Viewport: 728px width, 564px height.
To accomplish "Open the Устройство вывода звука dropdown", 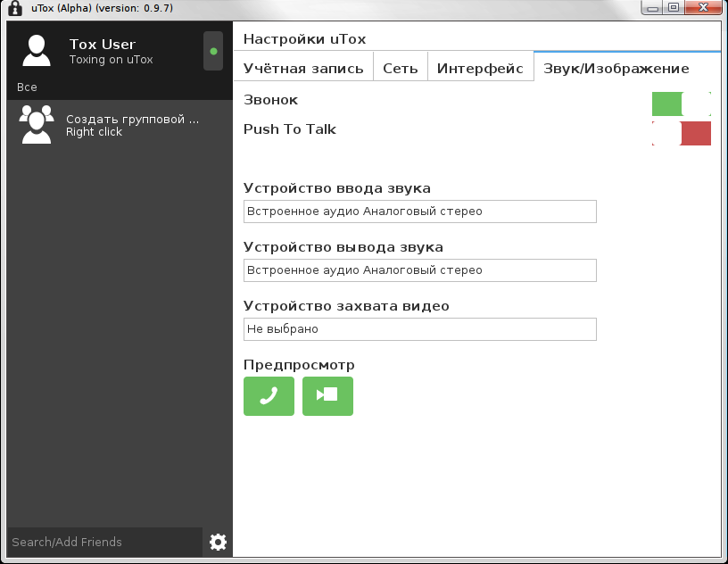I will tap(419, 270).
